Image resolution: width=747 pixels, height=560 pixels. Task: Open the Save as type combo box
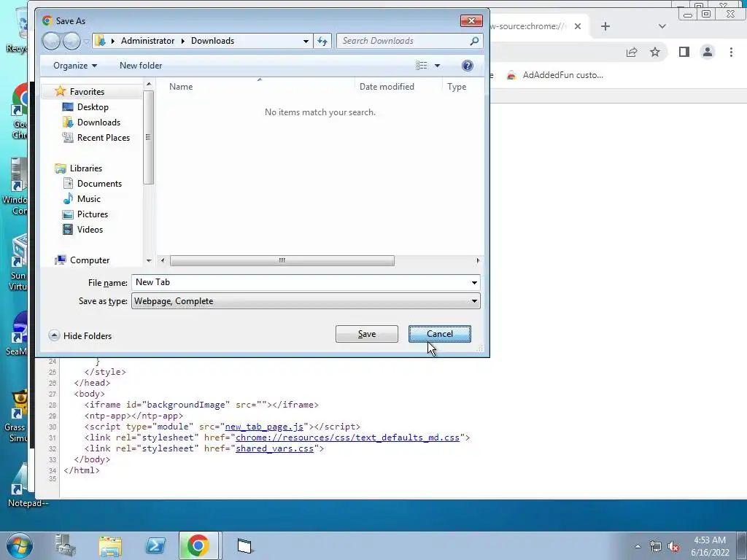coord(306,301)
